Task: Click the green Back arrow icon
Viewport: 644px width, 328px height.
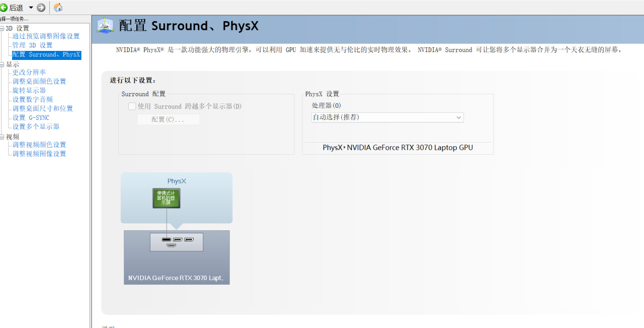Action: pos(4,8)
